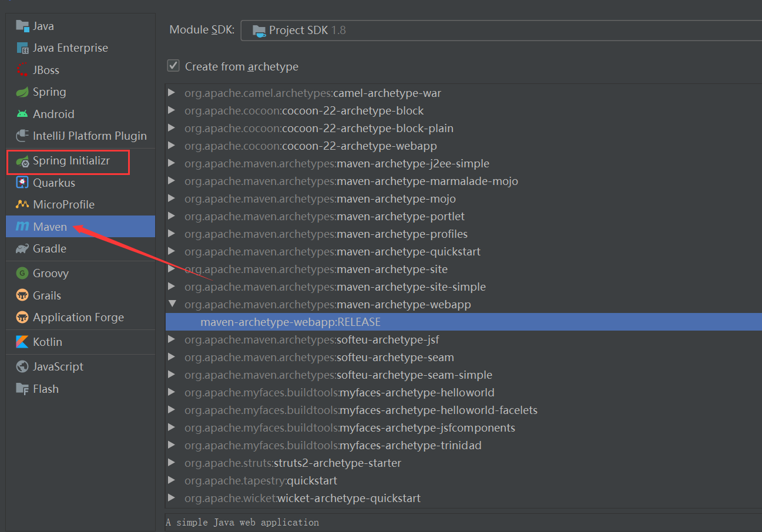Expand maven-archetype-quickstart node
The width and height of the screenshot is (762, 532).
coord(172,251)
